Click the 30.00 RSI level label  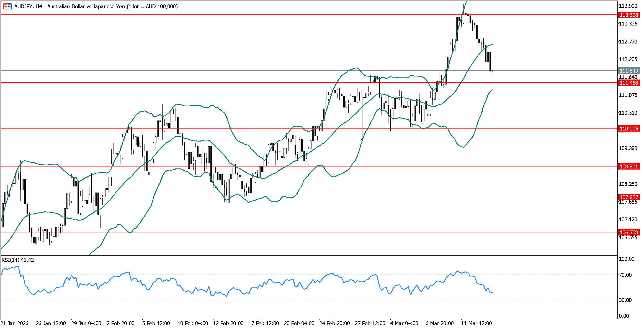625,300
